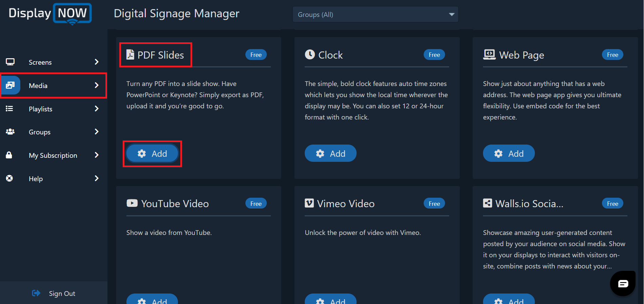The width and height of the screenshot is (644, 304).
Task: Click the Clock card title
Action: tap(330, 55)
